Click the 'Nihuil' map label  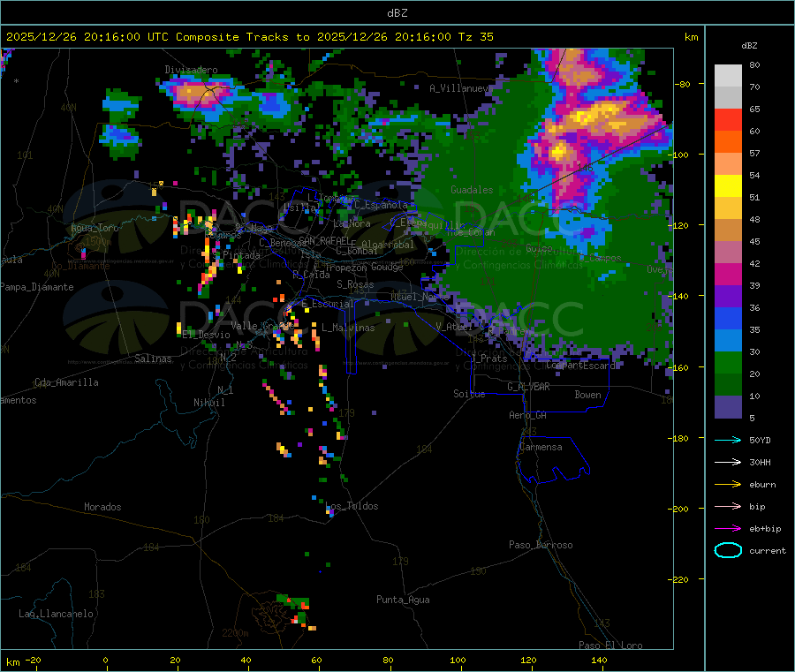pos(209,403)
